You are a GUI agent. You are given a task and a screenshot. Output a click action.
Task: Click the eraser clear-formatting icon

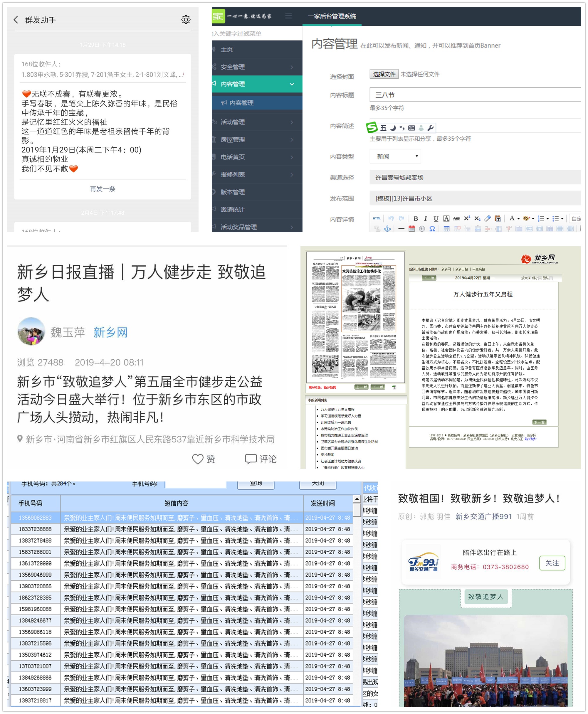(x=487, y=218)
